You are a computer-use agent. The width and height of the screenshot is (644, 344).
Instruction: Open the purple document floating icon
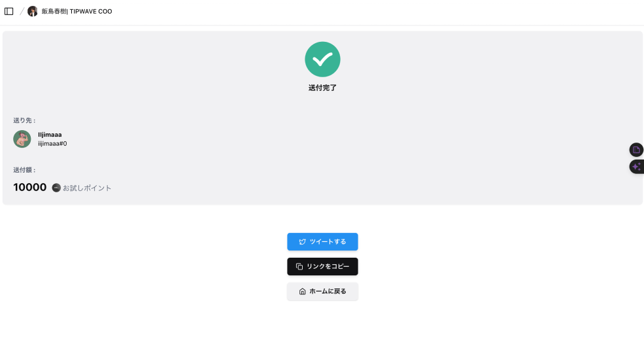click(x=636, y=150)
